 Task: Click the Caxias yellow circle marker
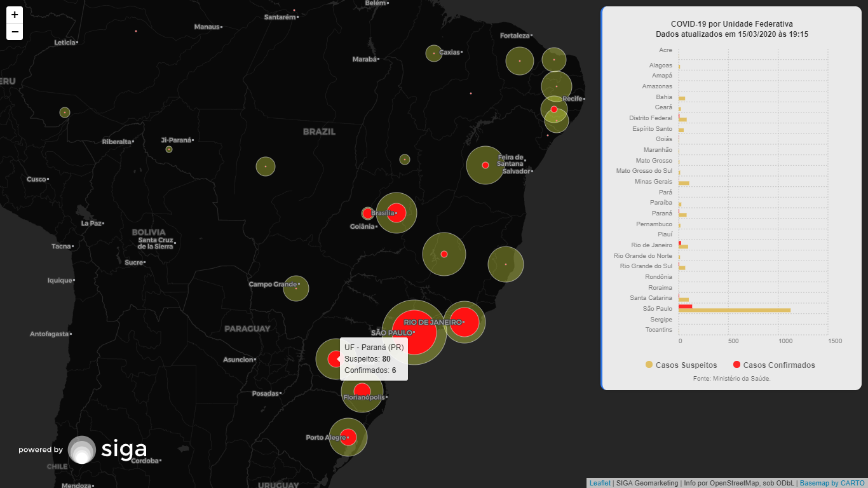(x=433, y=53)
